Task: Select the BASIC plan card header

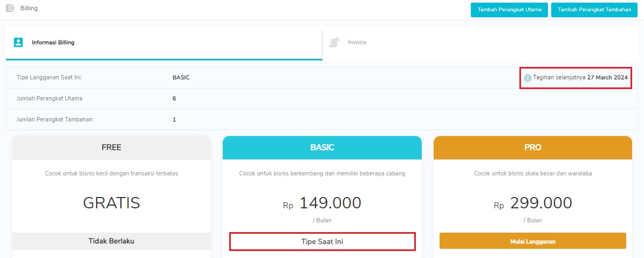Action: click(323, 148)
